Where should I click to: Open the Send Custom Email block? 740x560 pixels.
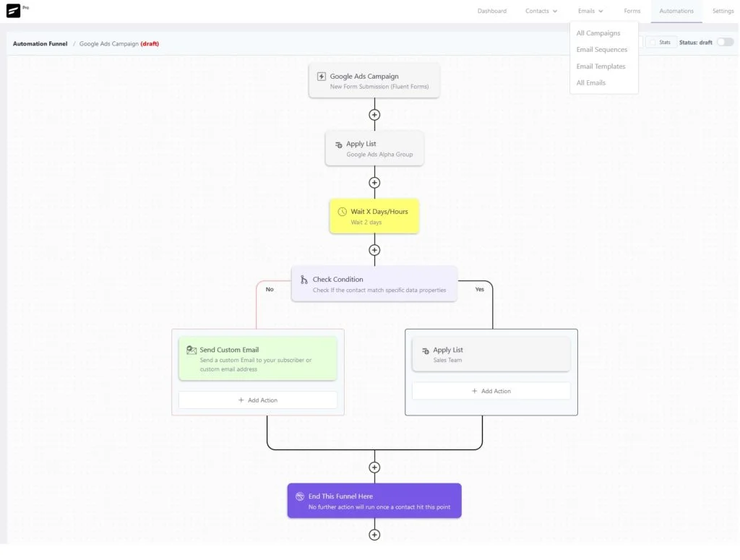coord(258,358)
